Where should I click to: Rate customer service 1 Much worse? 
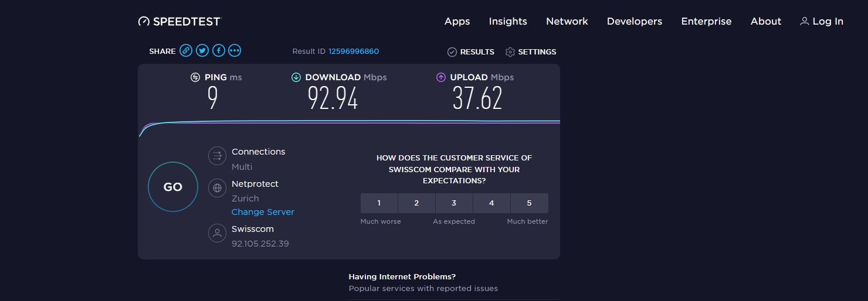[x=379, y=203]
